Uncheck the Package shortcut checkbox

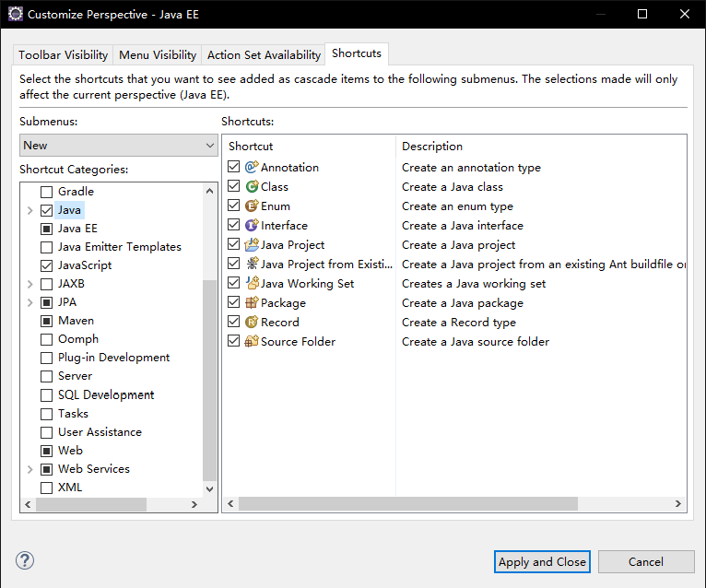point(234,302)
